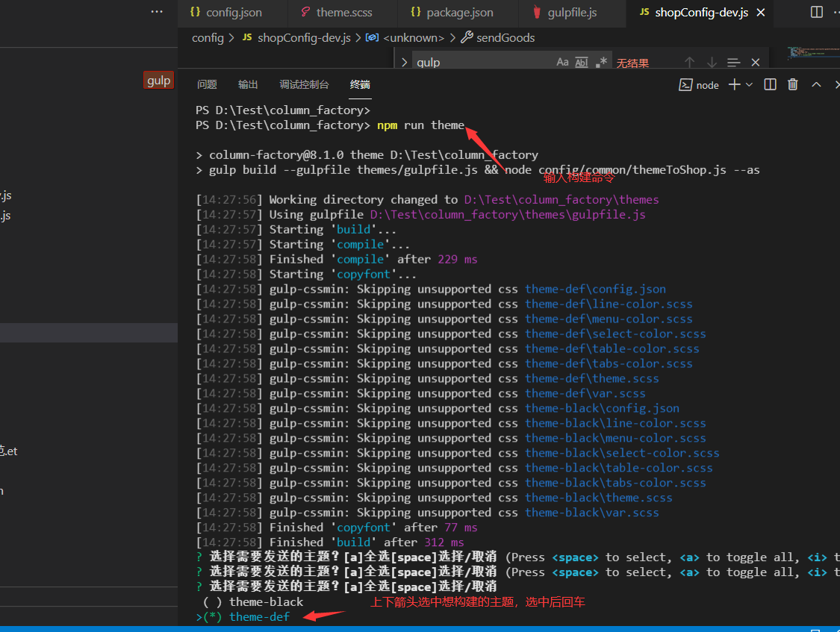Screen dimensions: 840x632
Task: Toggle match case in find box
Action: click(563, 63)
